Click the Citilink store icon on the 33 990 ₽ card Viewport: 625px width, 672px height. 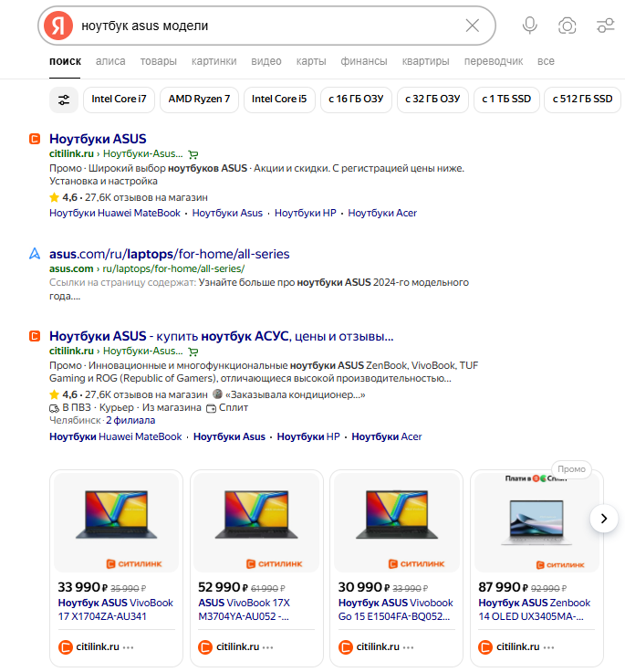pyautogui.click(x=65, y=647)
